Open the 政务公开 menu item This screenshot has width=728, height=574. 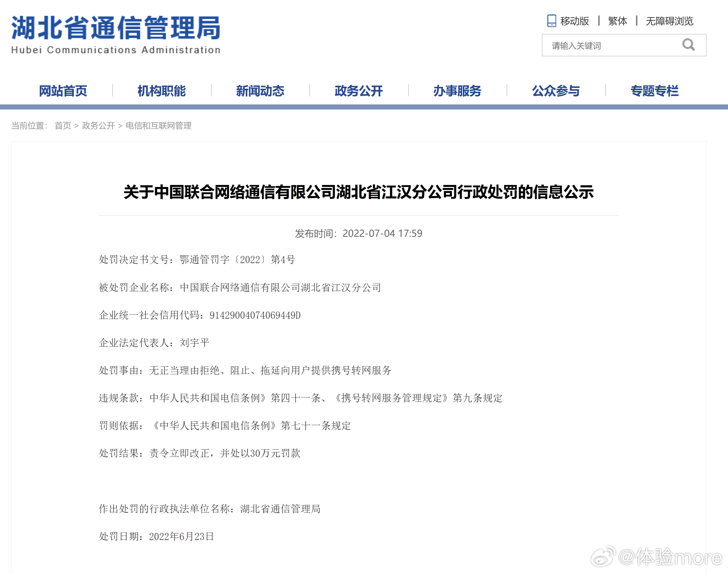[358, 90]
